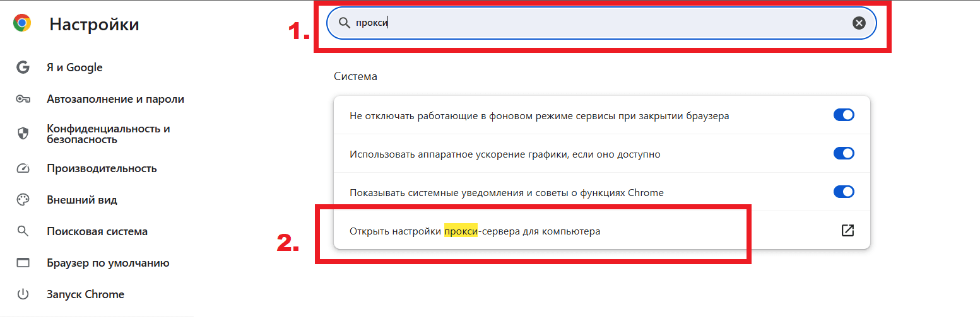Image resolution: width=980 pixels, height=324 pixels.
Task: Click the settings search field with прокси
Action: (x=601, y=23)
